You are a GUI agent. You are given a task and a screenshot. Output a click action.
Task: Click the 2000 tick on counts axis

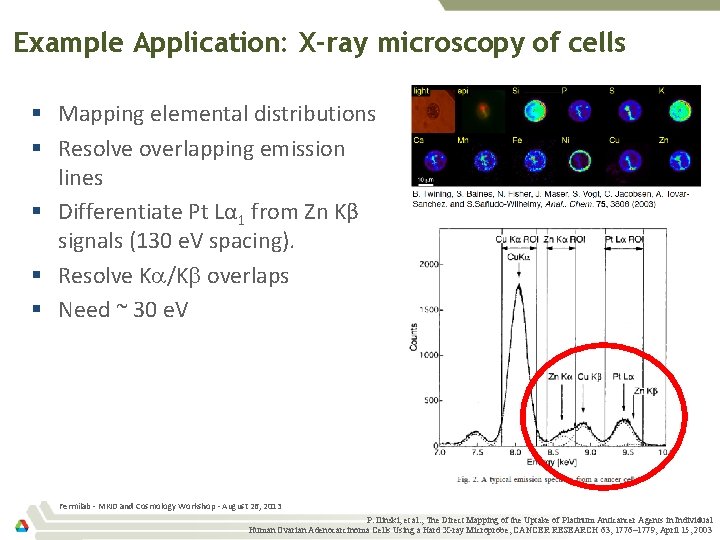click(428, 264)
